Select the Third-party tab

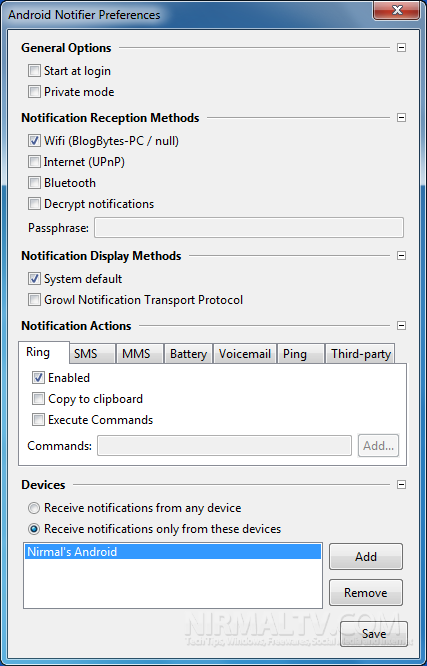[360, 354]
